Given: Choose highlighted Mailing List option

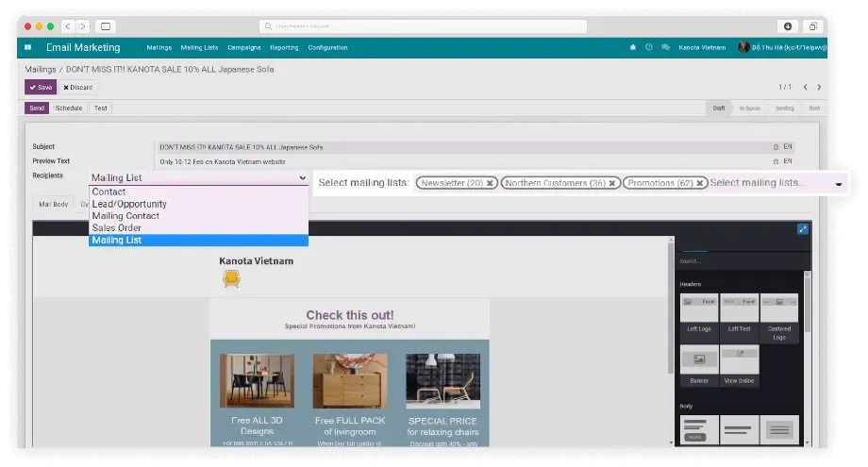Looking at the screenshot, I should 198,241.
